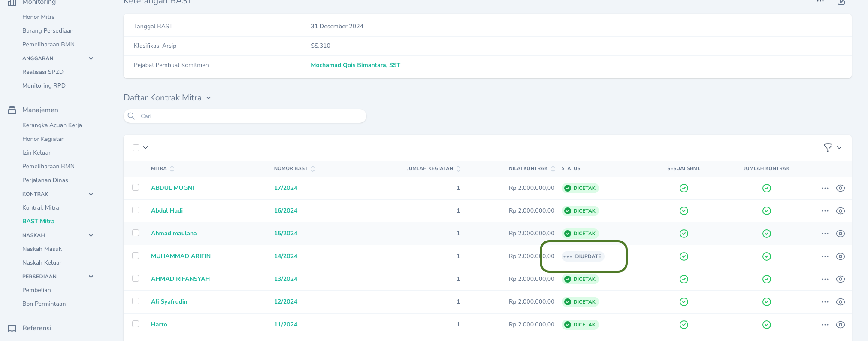View MUHAMMAD ARIFIN contract with eye icon
Screen dimensions: 868x341
point(841,256)
